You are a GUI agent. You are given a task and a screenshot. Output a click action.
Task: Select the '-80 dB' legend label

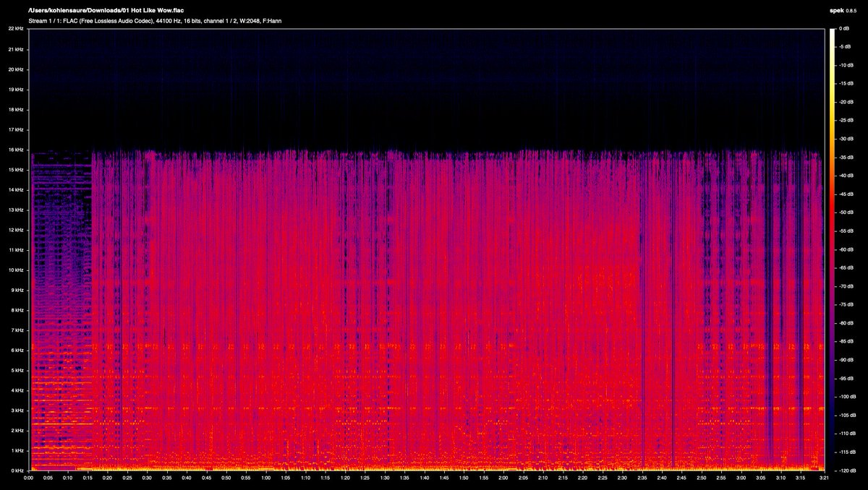[x=846, y=323]
